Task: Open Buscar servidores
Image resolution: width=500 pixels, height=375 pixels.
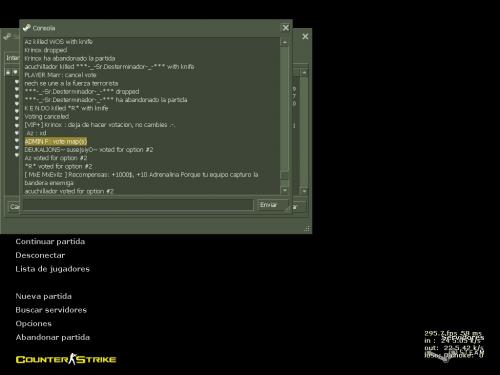Action: point(51,310)
